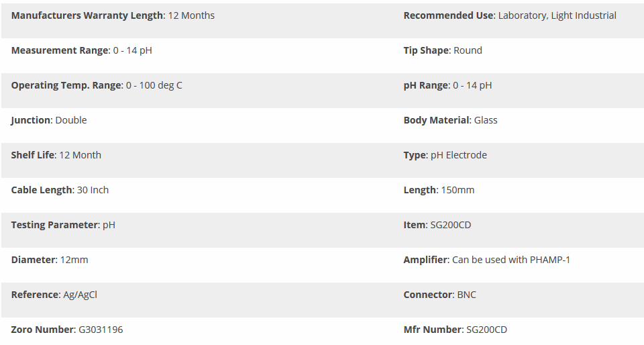
Task: Select the Type pH Electrode specification
Action: pos(445,155)
